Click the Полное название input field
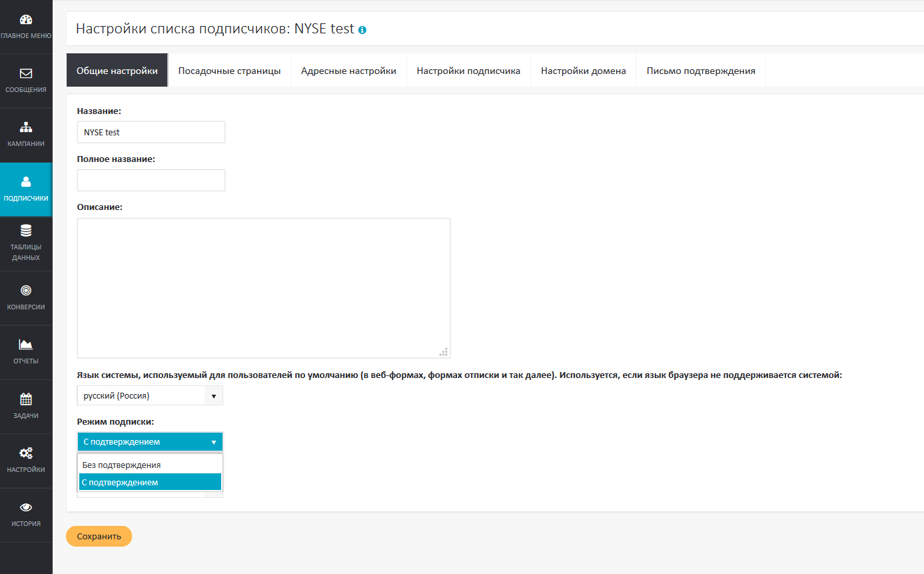924x574 pixels. point(151,180)
